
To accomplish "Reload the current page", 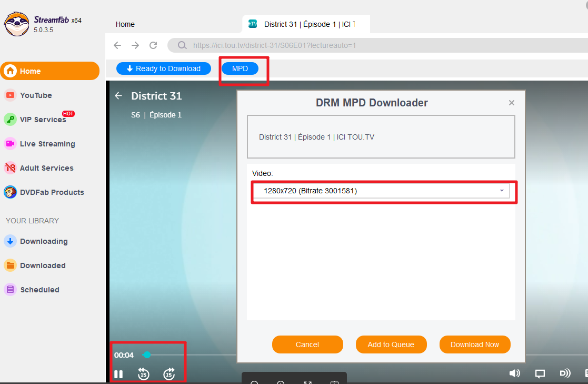I will 153,45.
